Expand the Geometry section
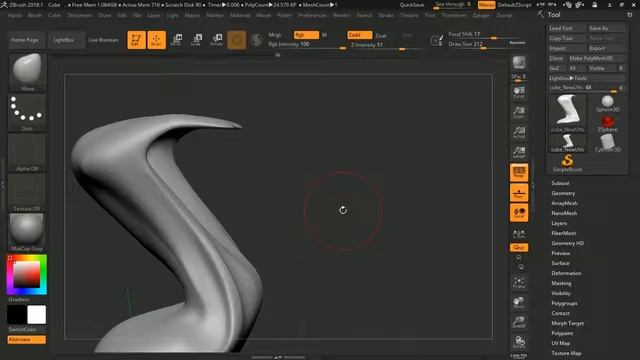This screenshot has height=360, width=640. coord(563,193)
